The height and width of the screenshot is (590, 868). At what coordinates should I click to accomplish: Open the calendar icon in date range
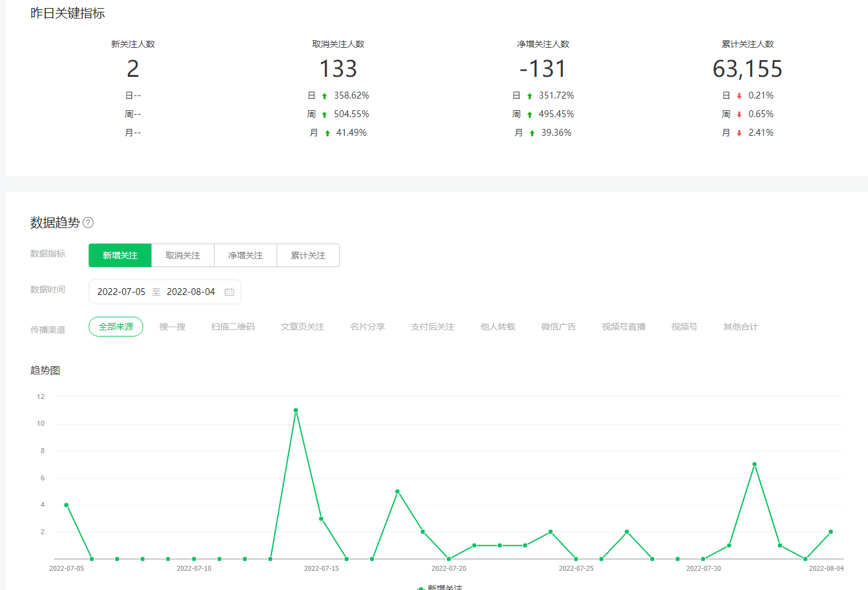point(229,292)
